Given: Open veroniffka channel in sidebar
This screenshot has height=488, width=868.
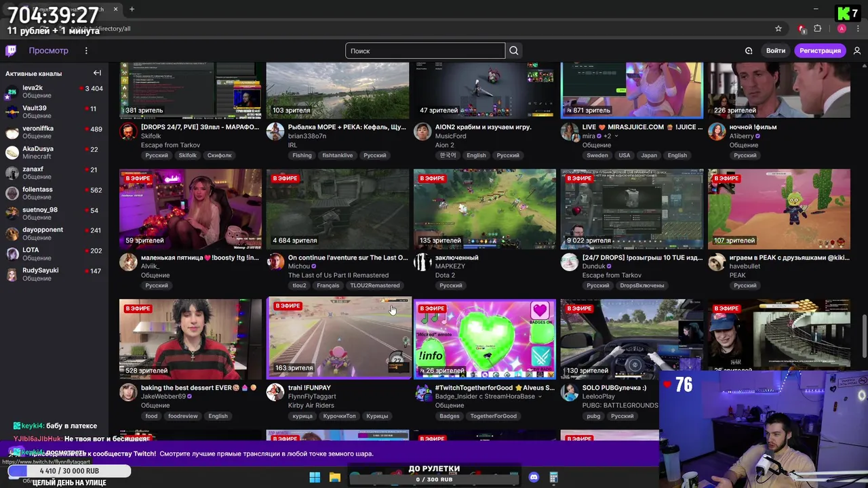Looking at the screenshot, I should (x=54, y=132).
